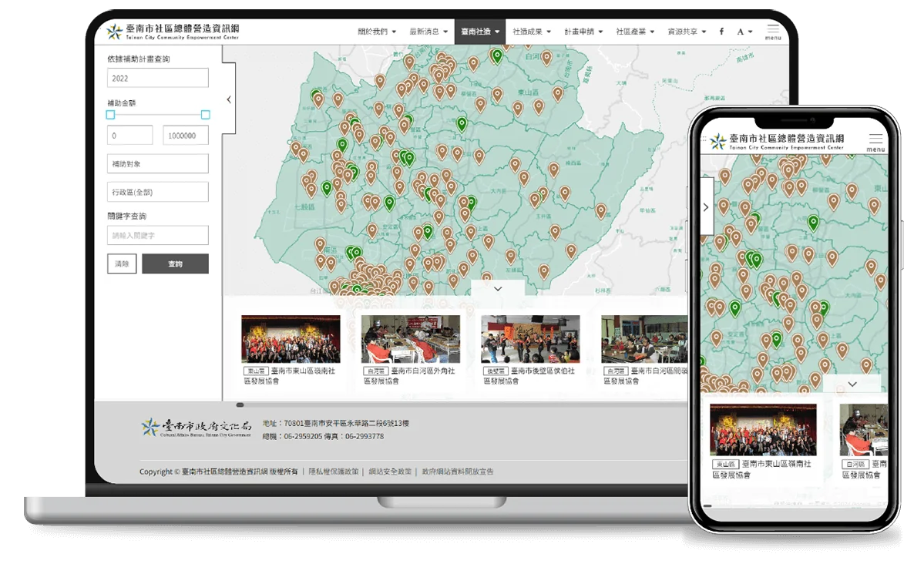924x564 pixels.
Task: Open the 隱私權保護政策 link
Action: (x=334, y=472)
